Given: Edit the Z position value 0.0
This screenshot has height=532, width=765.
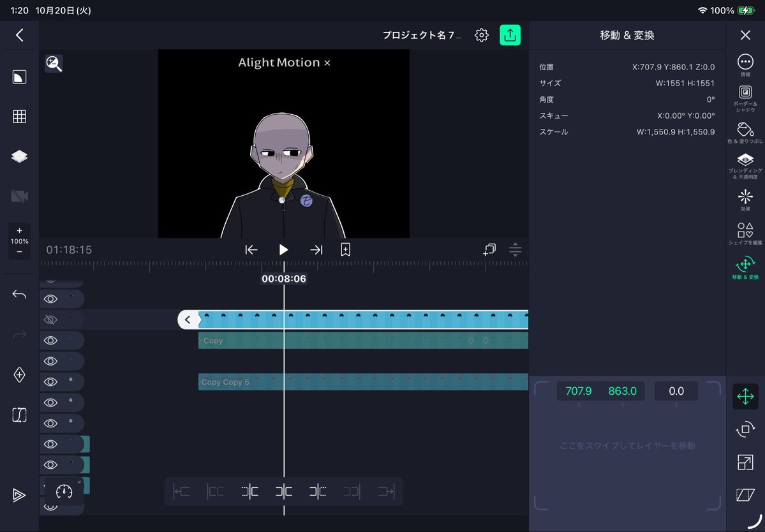Looking at the screenshot, I should (676, 391).
